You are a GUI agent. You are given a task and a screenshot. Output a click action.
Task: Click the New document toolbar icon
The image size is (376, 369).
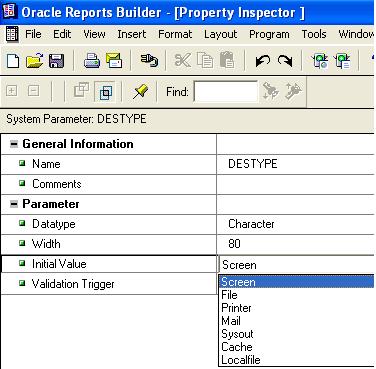[x=13, y=61]
